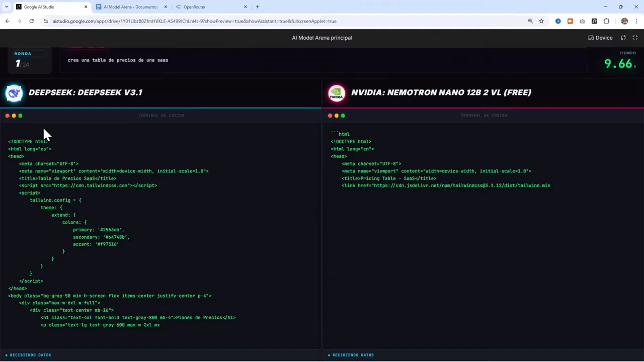Screen dimensions: 644x362
Task: Open fullscreen view with the expand icon
Action: 635,38
